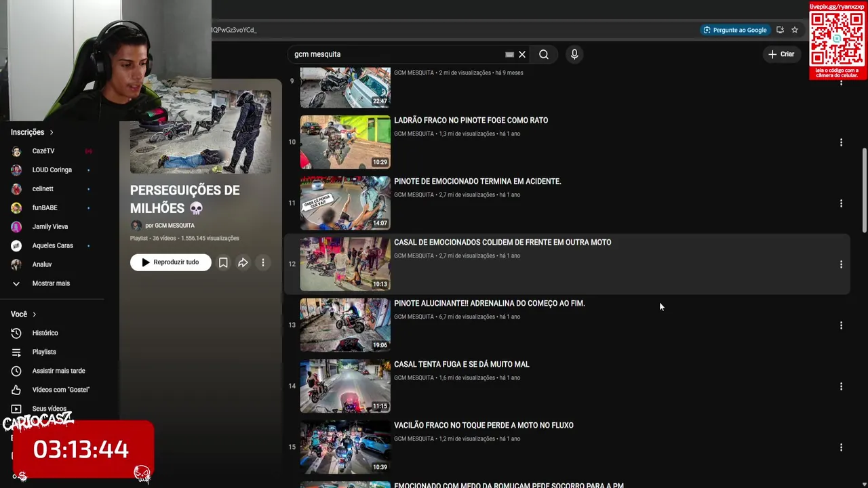Click the search magnifier button

544,54
